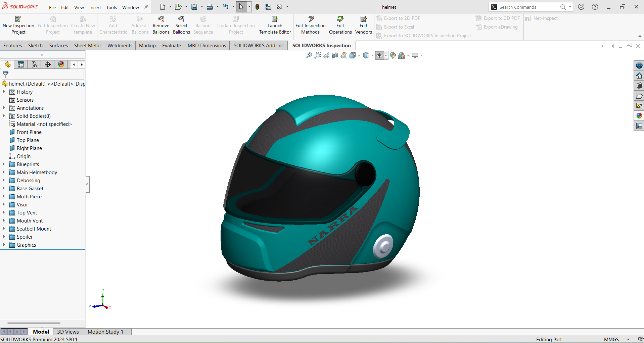Image resolution: width=644 pixels, height=343 pixels.
Task: Open File Explorer folder in task pane
Action: tap(639, 96)
